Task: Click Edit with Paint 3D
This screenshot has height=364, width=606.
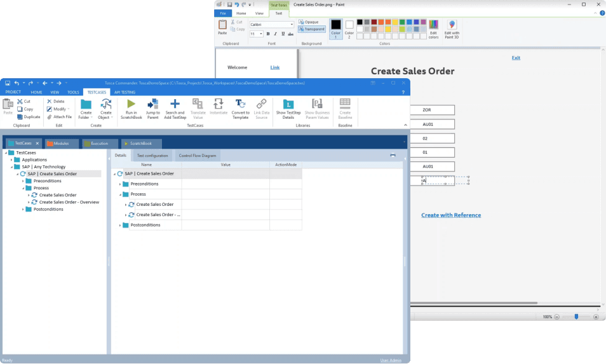Action: [x=452, y=29]
